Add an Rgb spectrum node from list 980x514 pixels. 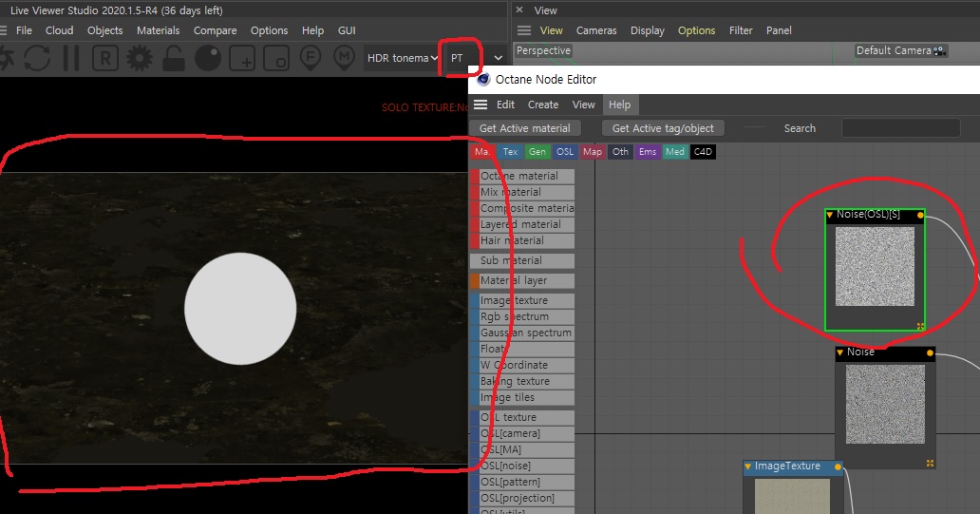tap(522, 317)
